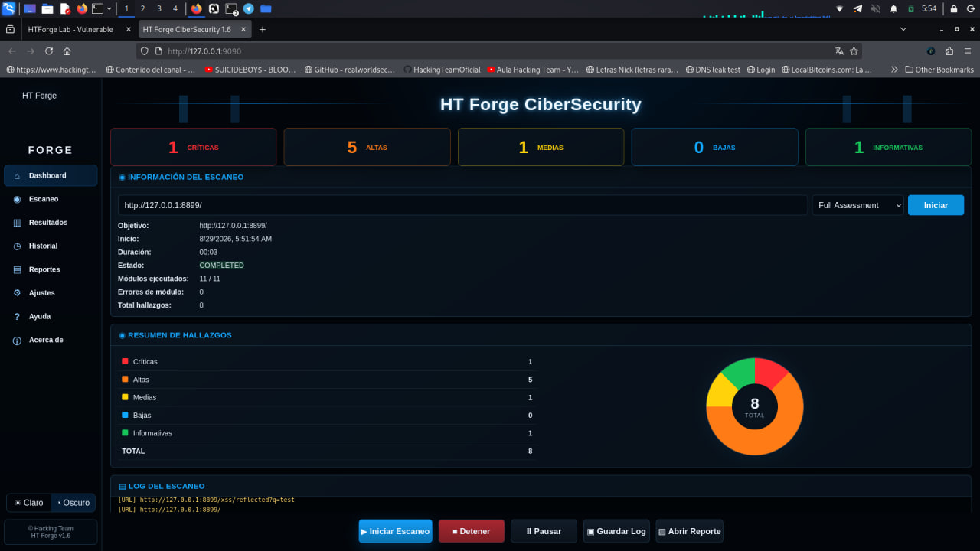Open the notifications bell in the system tray
The height and width of the screenshot is (551, 980).
pyautogui.click(x=893, y=8)
